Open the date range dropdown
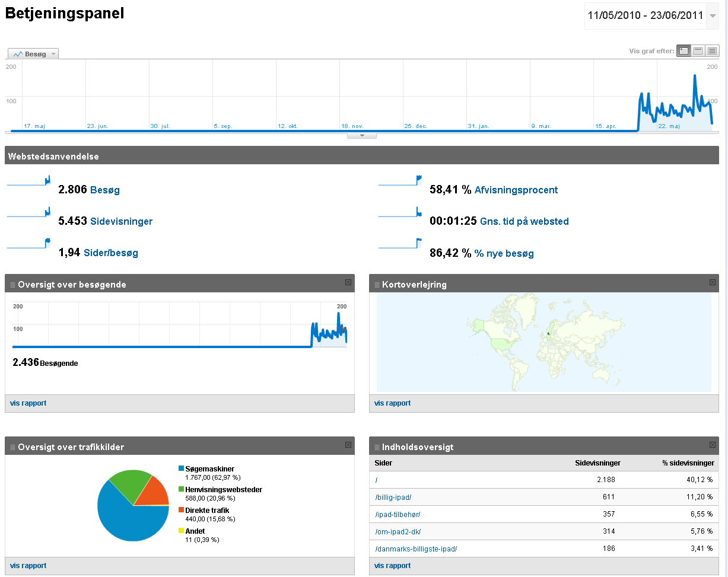 pos(712,16)
